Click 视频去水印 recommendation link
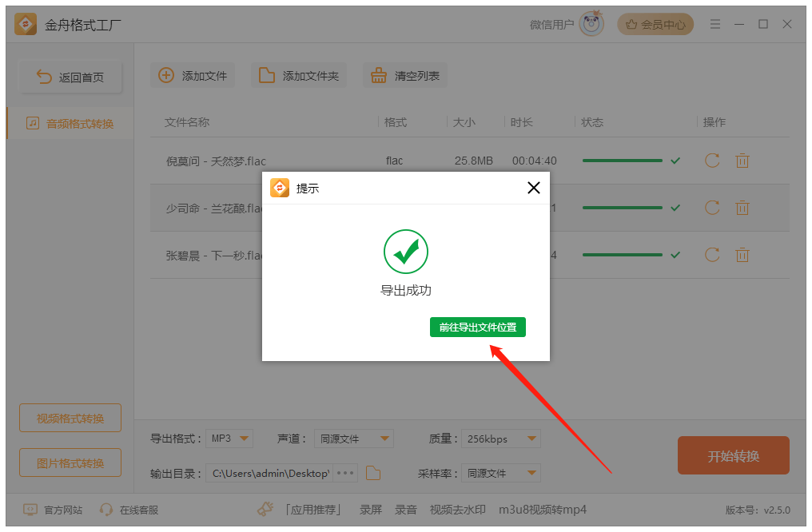 [x=457, y=510]
